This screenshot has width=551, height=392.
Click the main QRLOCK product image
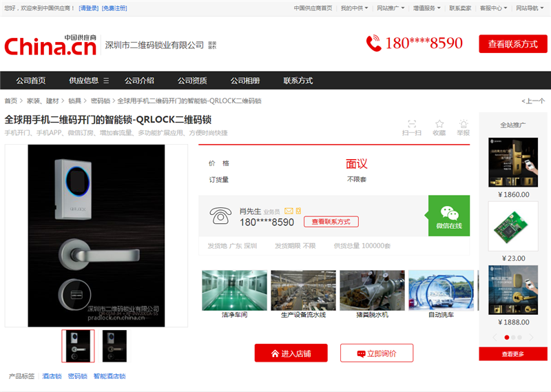tap(96, 236)
